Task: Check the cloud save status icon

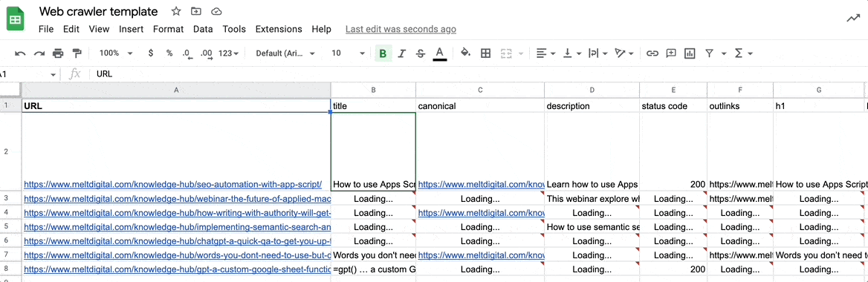Action: 216,11
